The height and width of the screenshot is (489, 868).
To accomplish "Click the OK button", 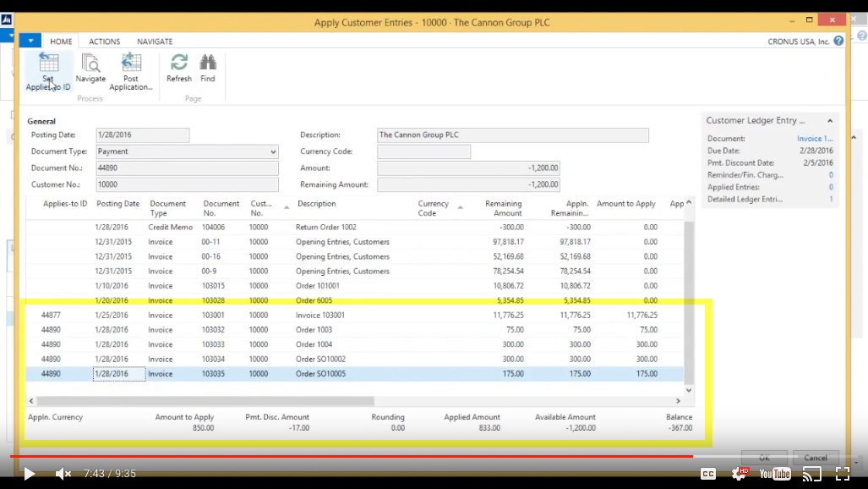I will pyautogui.click(x=764, y=458).
